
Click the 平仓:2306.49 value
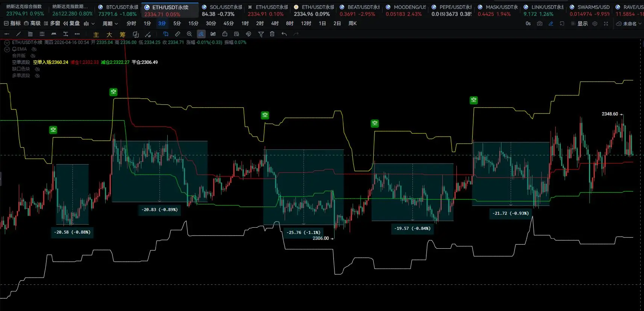(x=145, y=62)
